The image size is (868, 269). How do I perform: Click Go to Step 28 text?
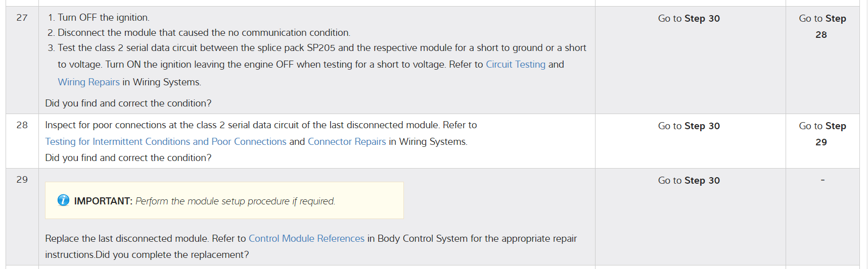(822, 26)
